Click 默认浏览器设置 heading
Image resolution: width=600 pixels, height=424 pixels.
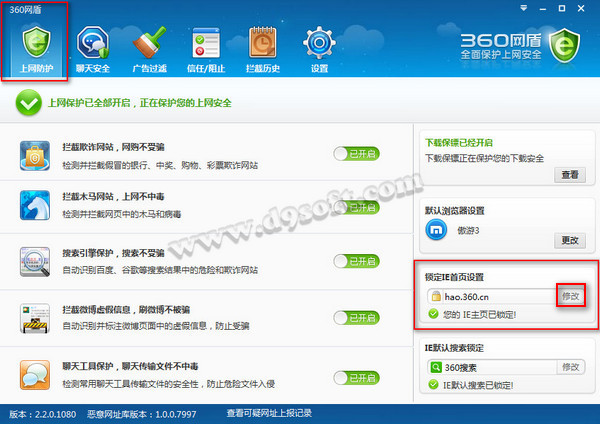(455, 210)
